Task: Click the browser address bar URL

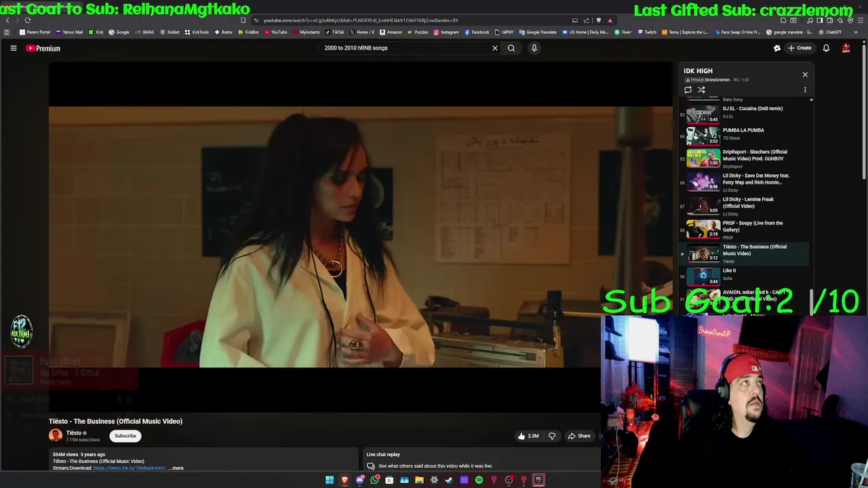Action: (360, 20)
